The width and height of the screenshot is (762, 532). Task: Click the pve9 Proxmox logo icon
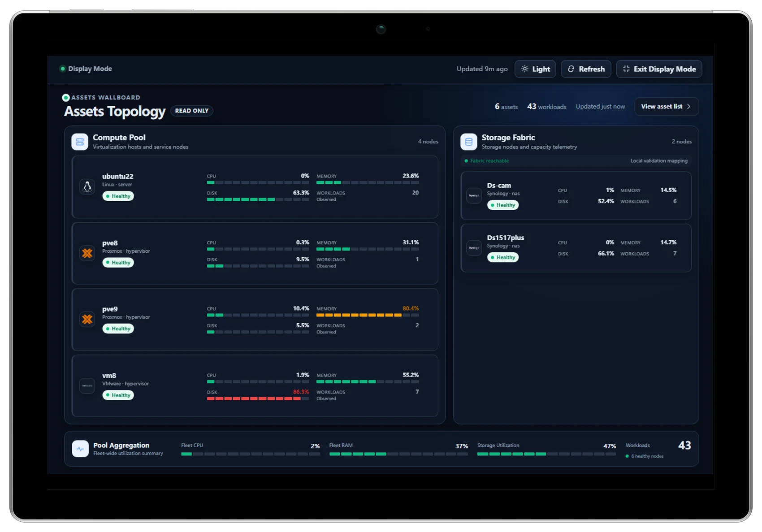point(87,319)
